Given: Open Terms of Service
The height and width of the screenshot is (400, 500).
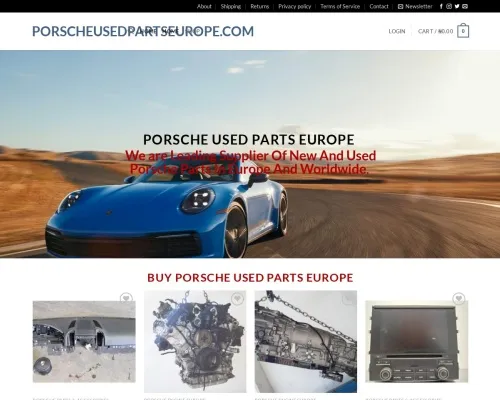Looking at the screenshot, I should 340,6.
